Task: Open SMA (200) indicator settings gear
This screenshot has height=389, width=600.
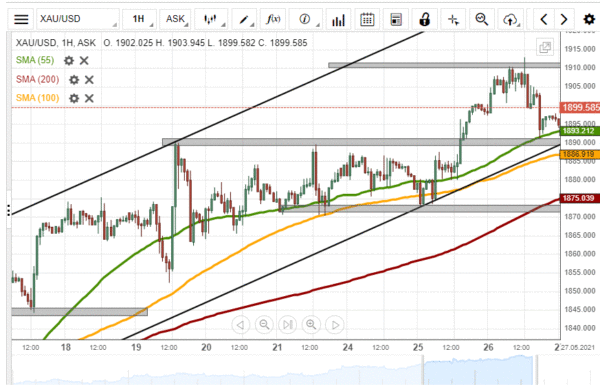Action: [74, 80]
